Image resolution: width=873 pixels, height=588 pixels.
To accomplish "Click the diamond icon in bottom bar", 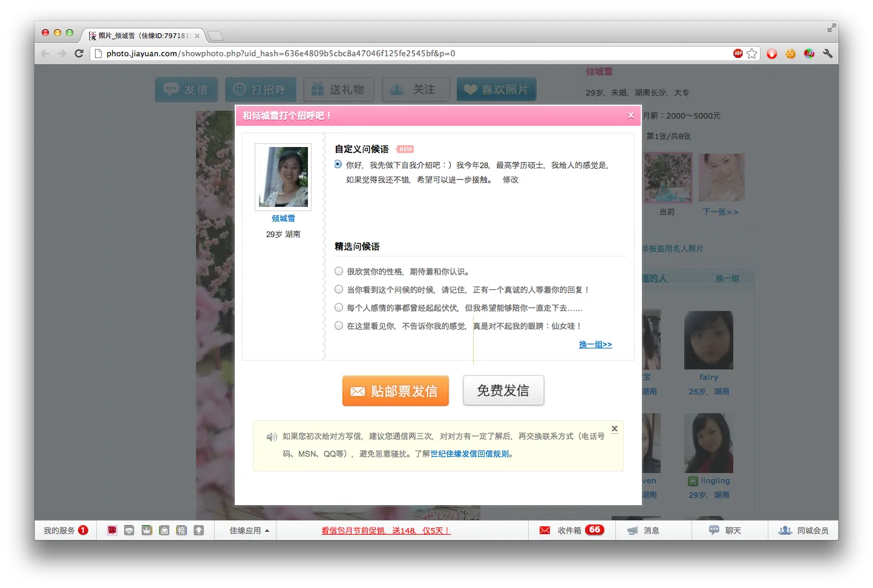I will coord(129,530).
